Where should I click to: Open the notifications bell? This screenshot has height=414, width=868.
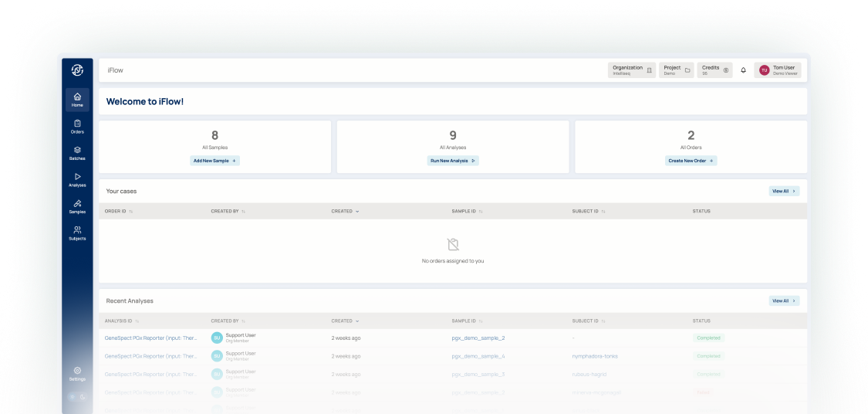pyautogui.click(x=744, y=70)
